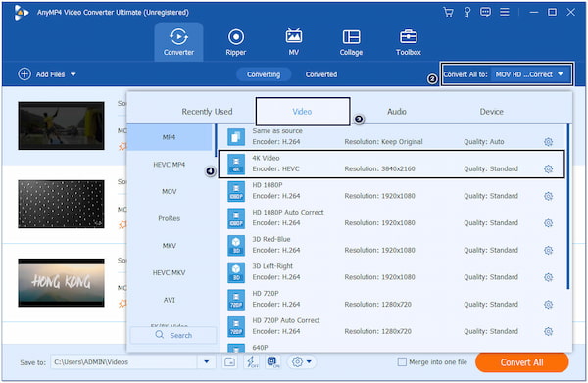Select the Recently Used tab
This screenshot has width=588, height=383.
click(207, 112)
